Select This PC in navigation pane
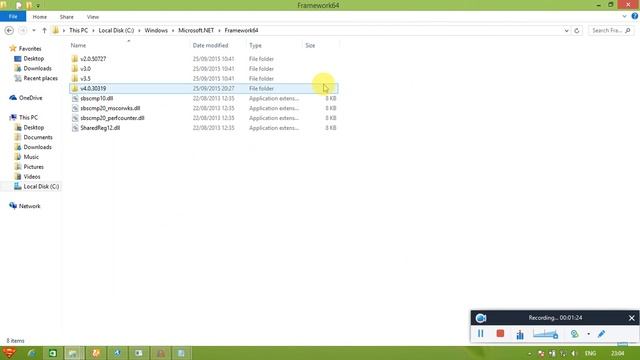 click(x=28, y=118)
